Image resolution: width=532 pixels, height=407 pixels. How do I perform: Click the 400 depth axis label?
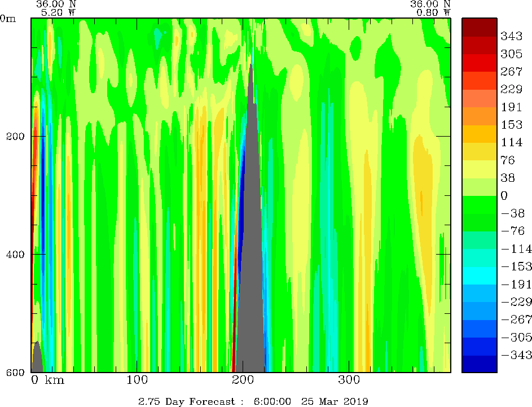coord(15,255)
